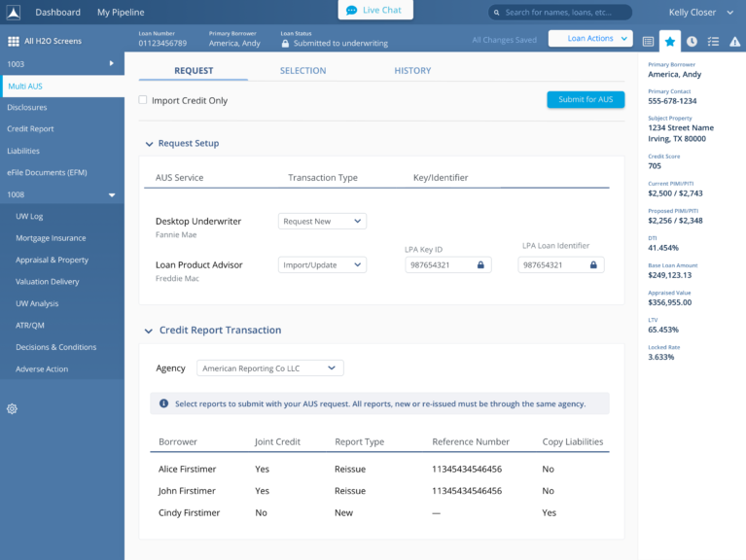Viewport: 746px width, 560px height.
Task: Open the warning alerts triangle icon
Action: pyautogui.click(x=734, y=42)
